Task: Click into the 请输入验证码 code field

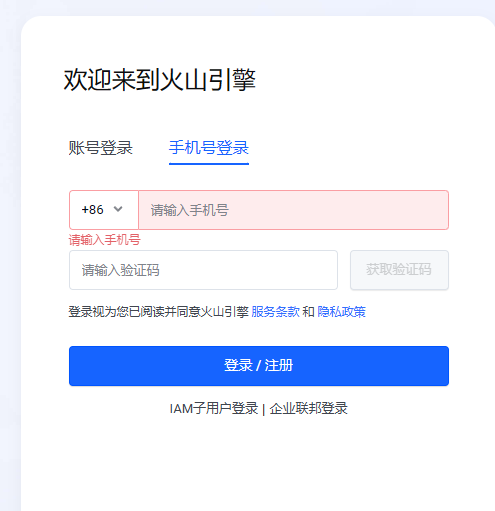Action: (203, 270)
